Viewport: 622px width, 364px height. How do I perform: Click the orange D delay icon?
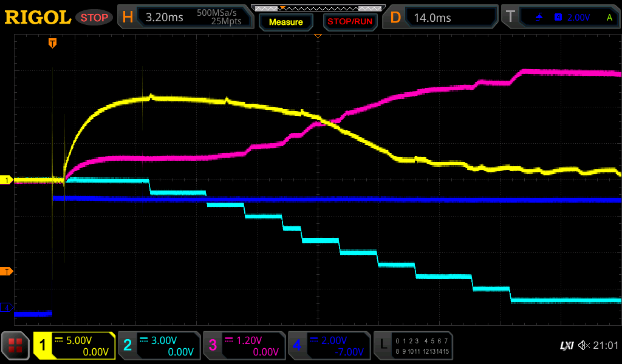click(395, 18)
